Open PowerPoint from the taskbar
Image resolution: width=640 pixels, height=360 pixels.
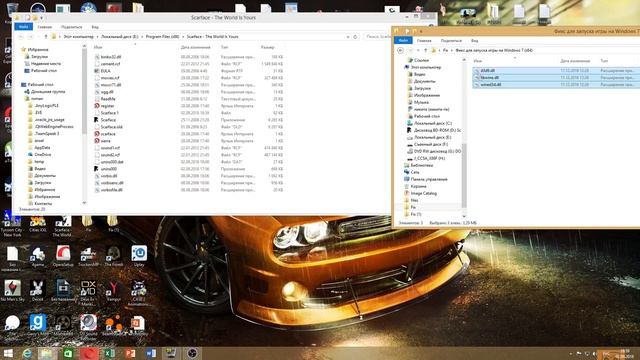[x=130, y=353]
